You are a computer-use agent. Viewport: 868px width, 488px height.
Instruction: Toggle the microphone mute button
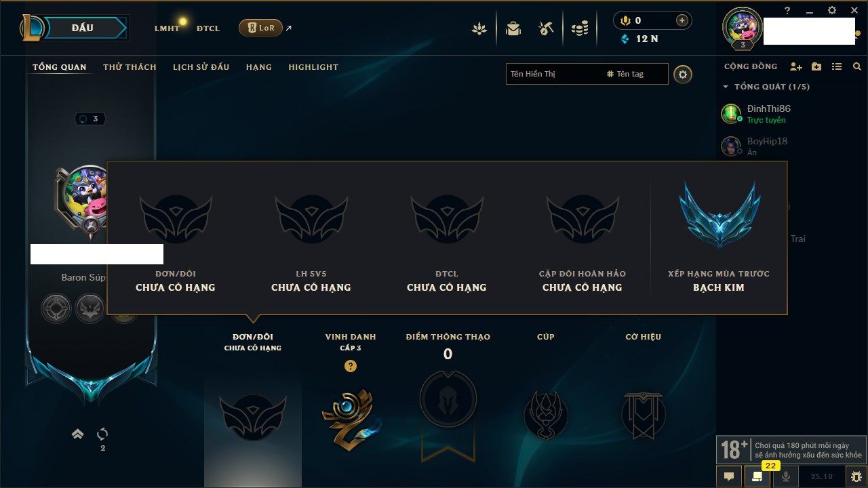[x=786, y=476]
